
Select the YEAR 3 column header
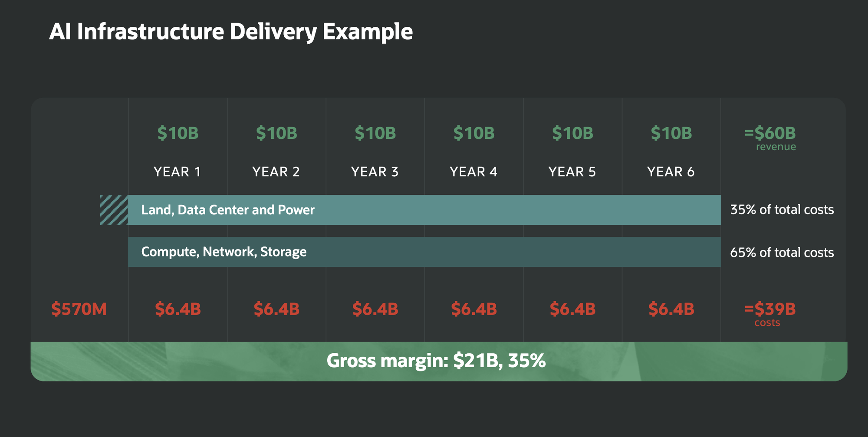tap(375, 172)
